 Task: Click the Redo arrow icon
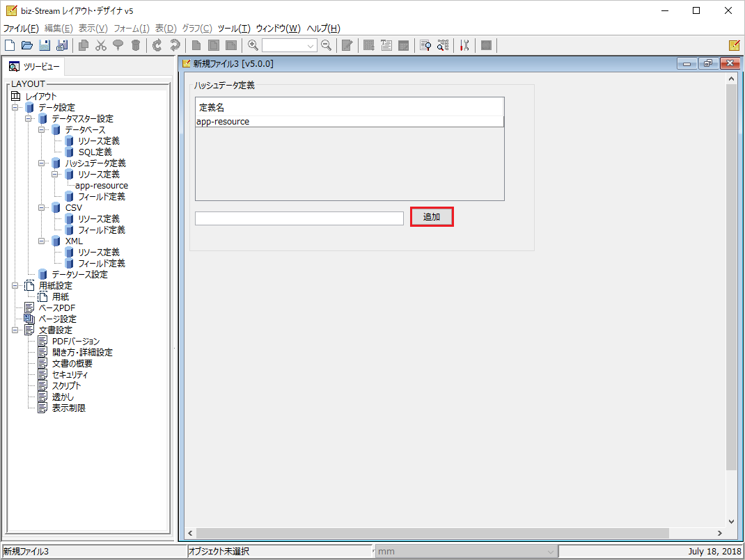[x=175, y=45]
